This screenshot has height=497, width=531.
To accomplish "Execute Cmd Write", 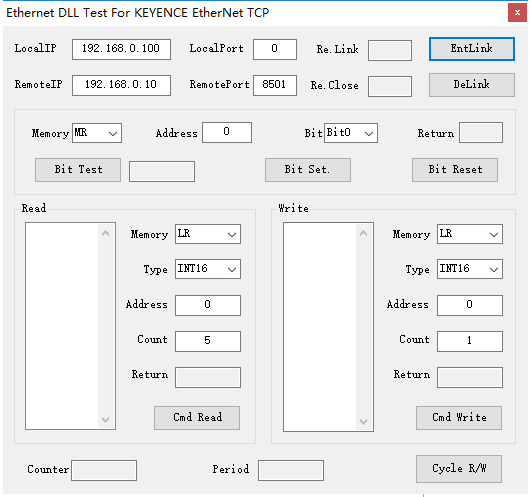I will pos(459,418).
